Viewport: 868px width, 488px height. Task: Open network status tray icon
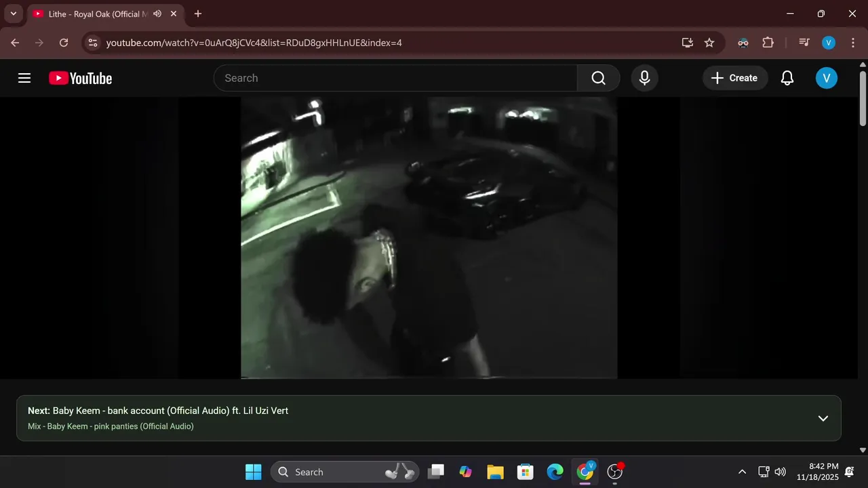point(764,472)
